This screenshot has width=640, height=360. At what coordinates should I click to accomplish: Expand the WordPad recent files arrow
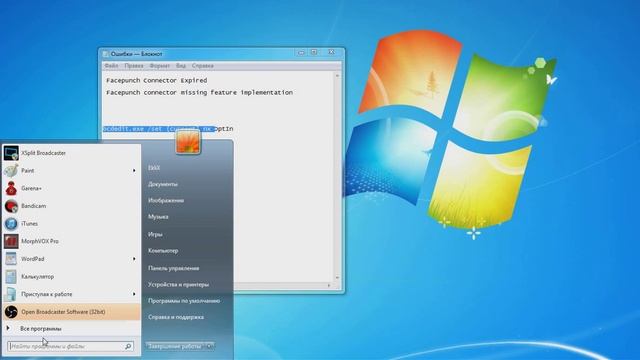coord(134,259)
